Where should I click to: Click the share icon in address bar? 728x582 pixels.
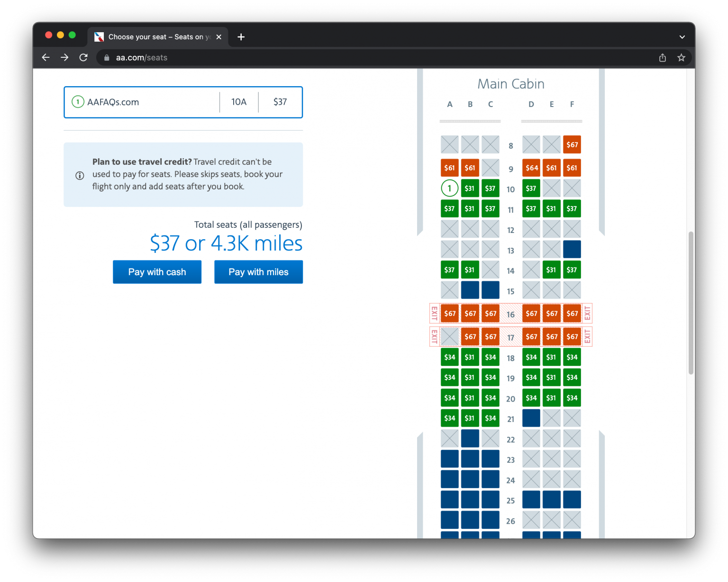[662, 58]
